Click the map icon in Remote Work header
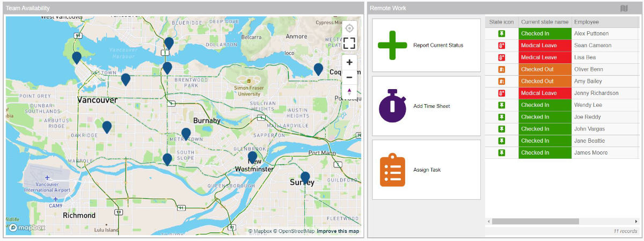Image resolution: width=644 pixels, height=241 pixels. coord(624,8)
